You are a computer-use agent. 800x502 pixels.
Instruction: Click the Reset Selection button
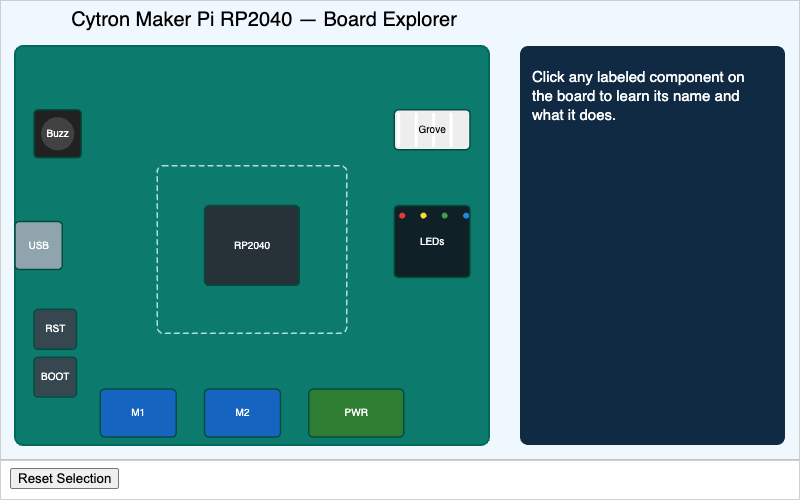click(x=64, y=479)
